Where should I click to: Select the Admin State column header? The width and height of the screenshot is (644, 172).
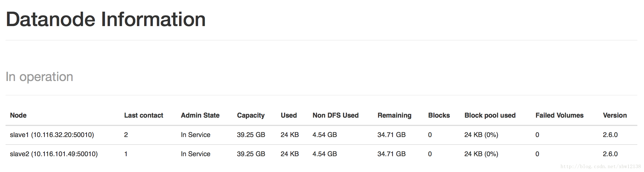[200, 115]
